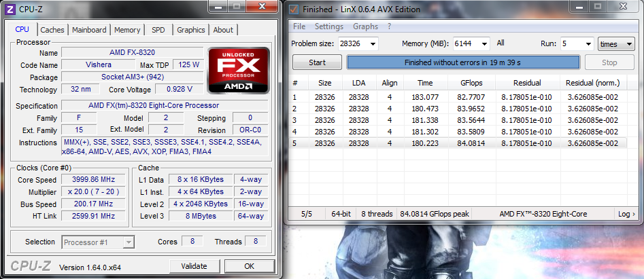
Task: Click the Align column header
Action: [x=390, y=83]
